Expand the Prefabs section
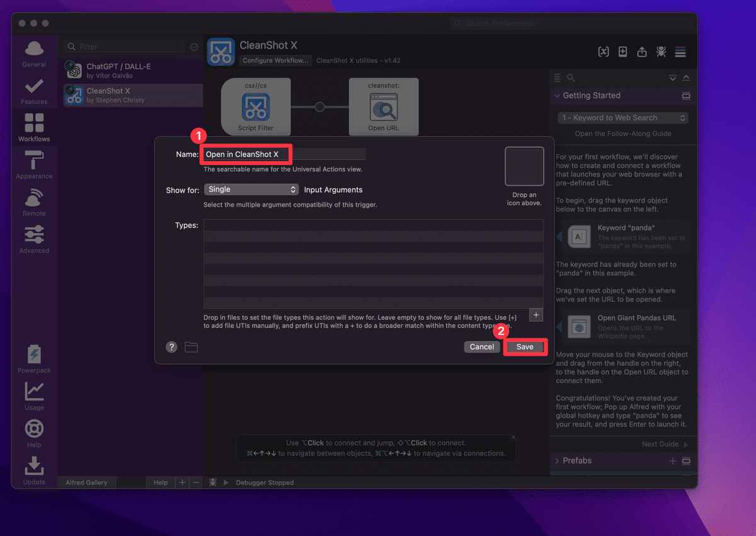756x536 pixels. tap(557, 461)
